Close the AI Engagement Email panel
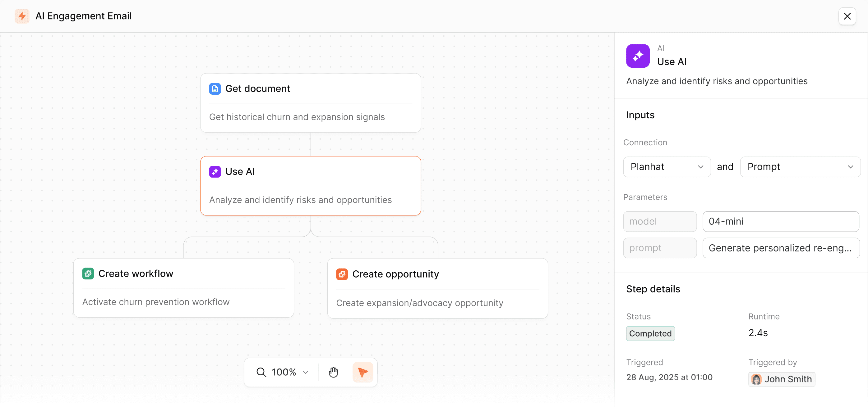868x416 pixels. [x=847, y=16]
